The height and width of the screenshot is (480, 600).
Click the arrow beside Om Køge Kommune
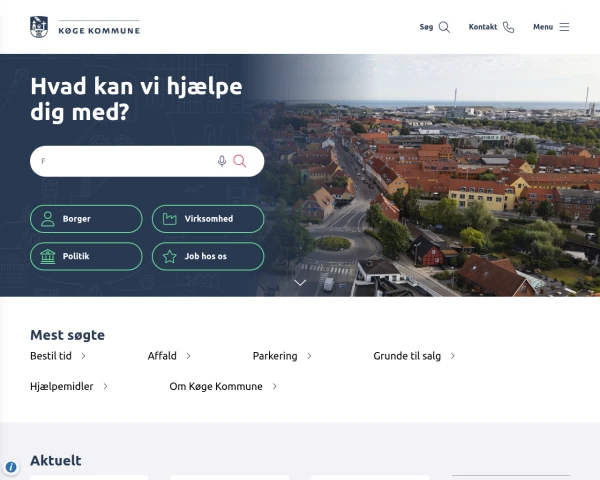(x=275, y=386)
